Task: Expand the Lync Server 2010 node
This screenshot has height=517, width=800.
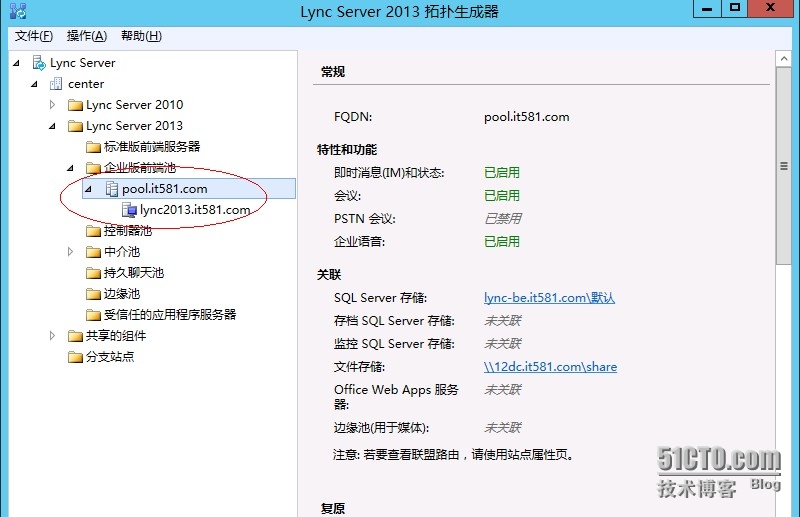Action: click(x=52, y=105)
